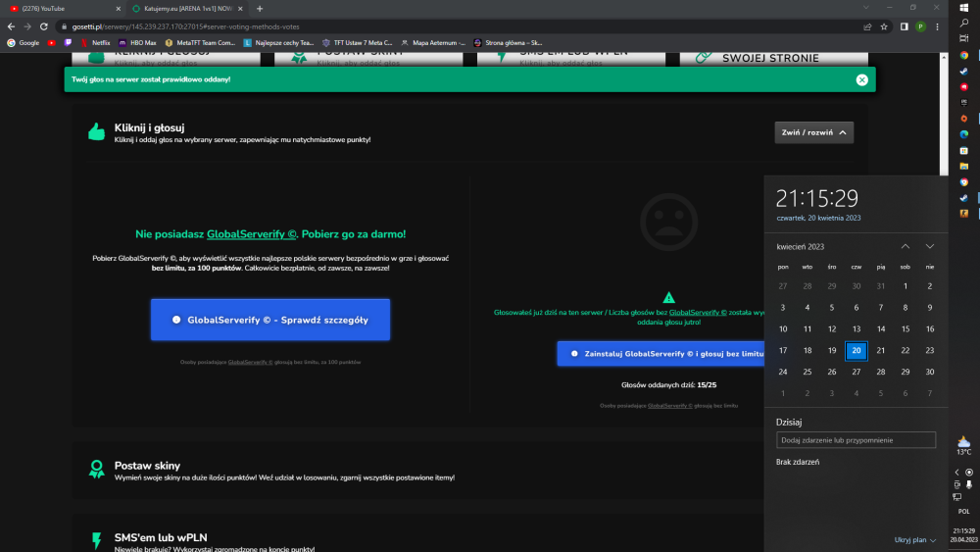980x552 pixels.
Task: Go to next month in calendar
Action: 929,246
